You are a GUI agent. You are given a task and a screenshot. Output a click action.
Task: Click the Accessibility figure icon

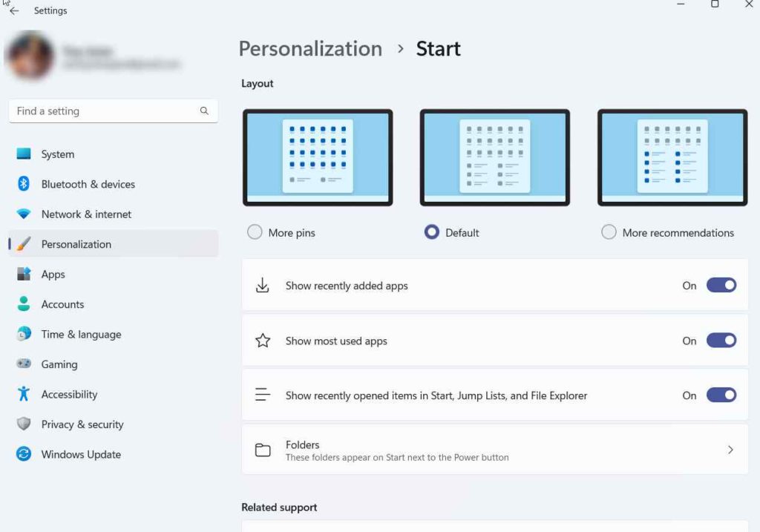23,394
